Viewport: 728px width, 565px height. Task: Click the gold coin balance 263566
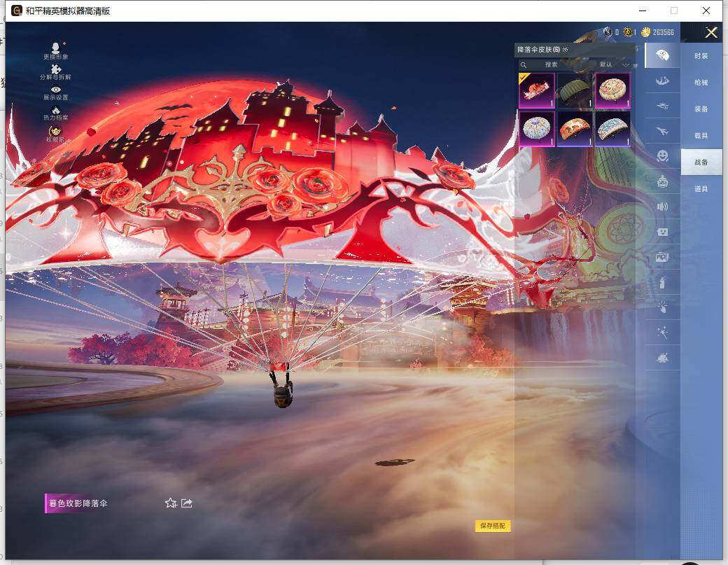point(663,32)
